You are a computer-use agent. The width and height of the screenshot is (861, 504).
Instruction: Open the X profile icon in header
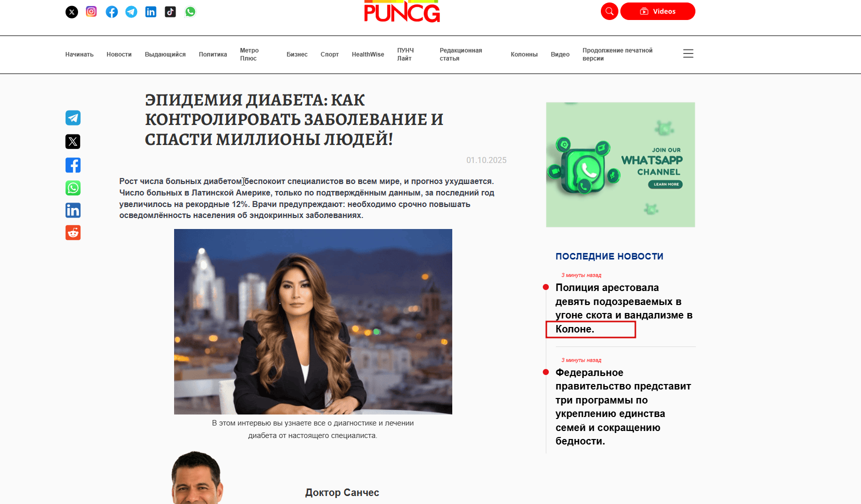pos(72,12)
